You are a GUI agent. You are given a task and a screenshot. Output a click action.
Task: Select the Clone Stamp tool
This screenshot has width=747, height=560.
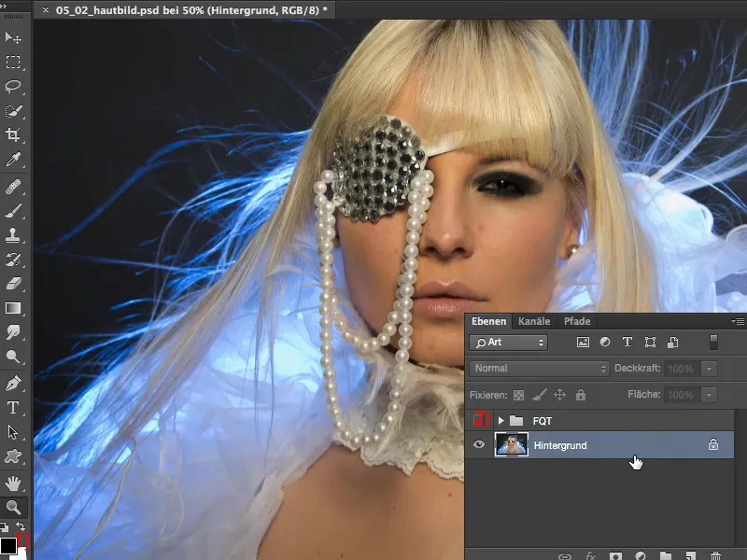click(x=13, y=235)
